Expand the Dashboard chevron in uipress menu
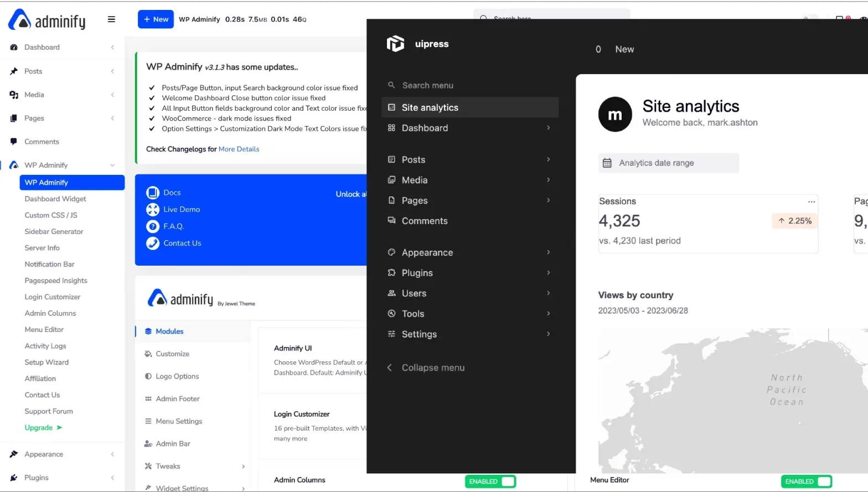 (x=549, y=128)
